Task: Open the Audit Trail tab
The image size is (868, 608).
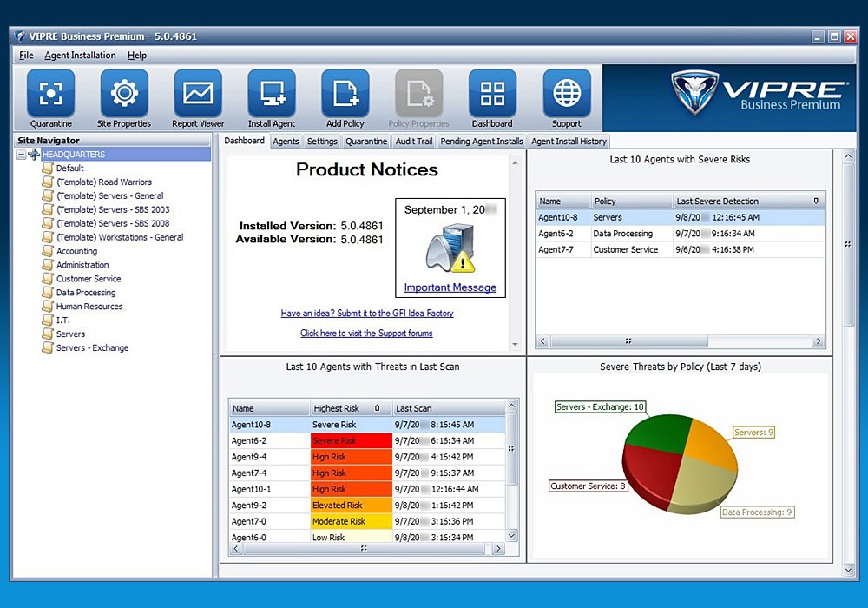Action: [414, 142]
